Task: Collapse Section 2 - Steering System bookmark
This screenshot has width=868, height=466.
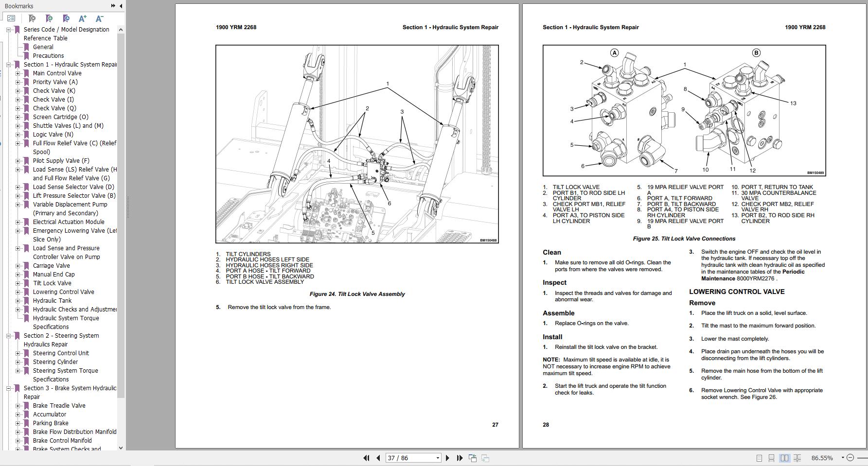Action: 8,336
